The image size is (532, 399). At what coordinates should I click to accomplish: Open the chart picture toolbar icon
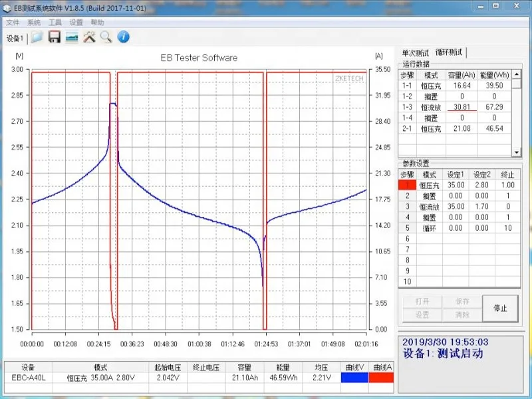tap(72, 37)
